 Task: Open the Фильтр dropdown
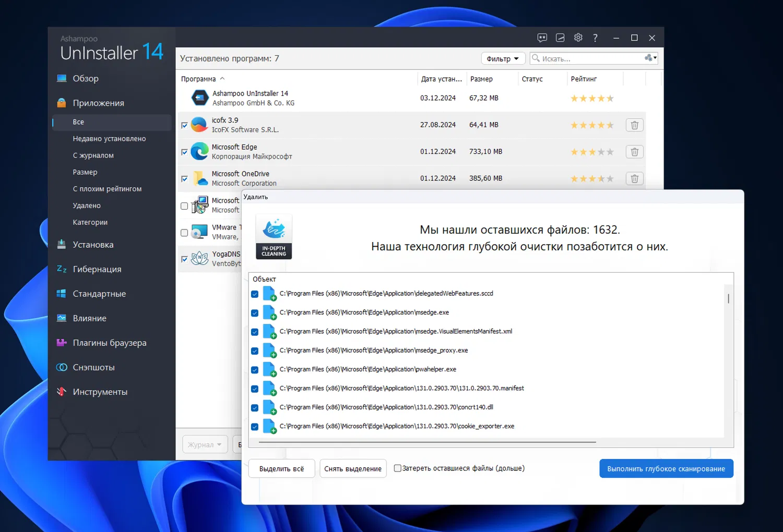pyautogui.click(x=502, y=58)
